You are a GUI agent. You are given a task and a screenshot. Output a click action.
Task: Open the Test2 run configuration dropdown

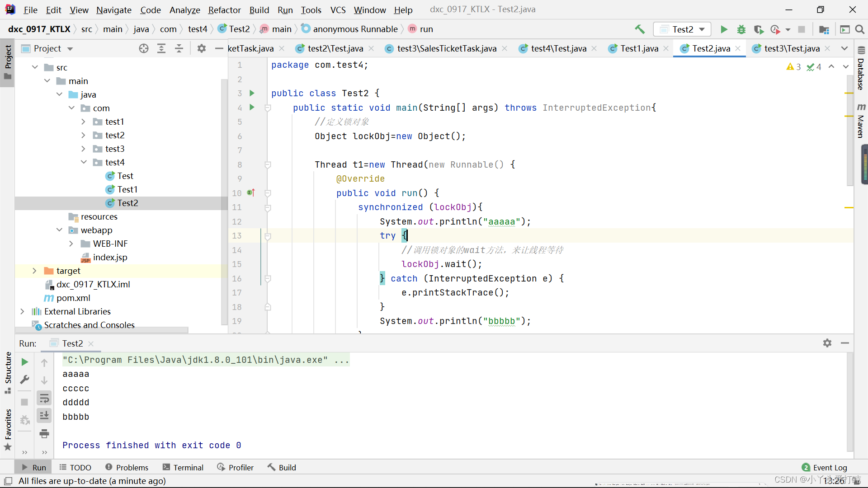click(x=683, y=29)
